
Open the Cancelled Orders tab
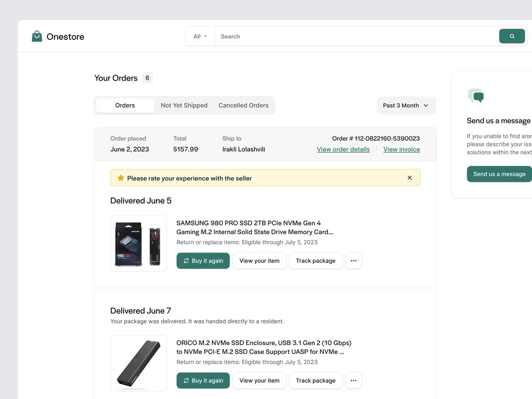[x=243, y=105]
